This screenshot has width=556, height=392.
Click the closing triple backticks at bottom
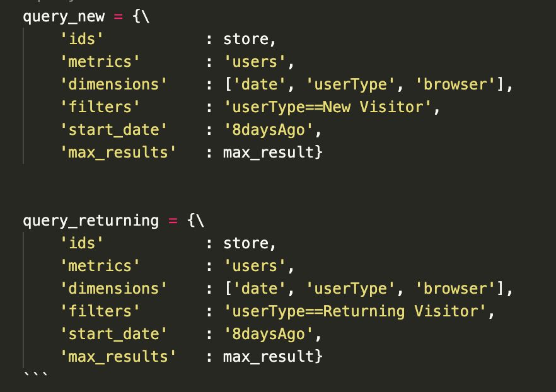(34, 376)
